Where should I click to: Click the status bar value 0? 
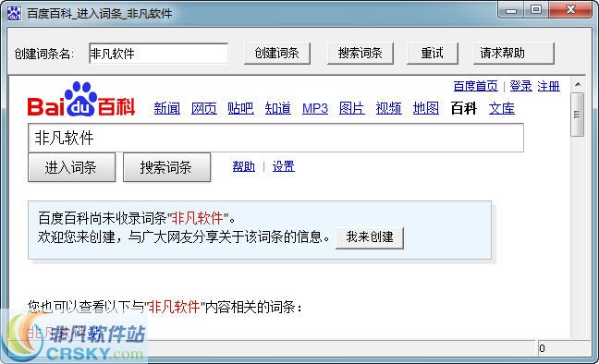(x=542, y=348)
